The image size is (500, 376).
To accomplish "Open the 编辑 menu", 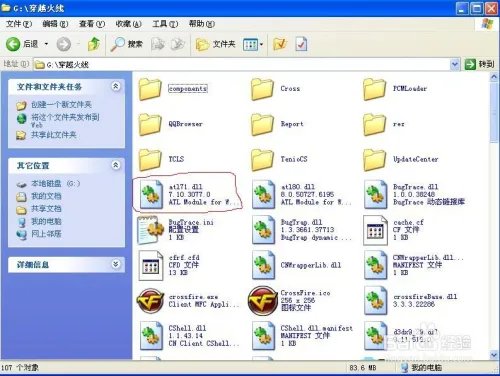I will 55,24.
